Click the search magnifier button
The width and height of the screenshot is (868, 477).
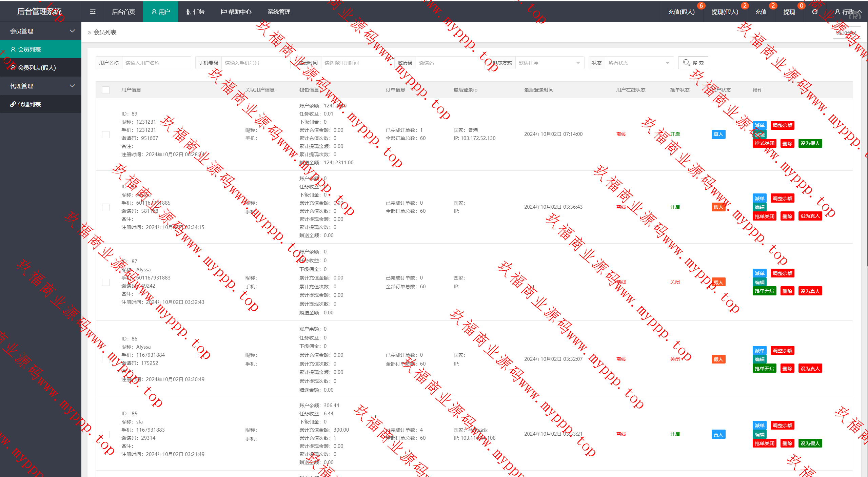(x=693, y=63)
